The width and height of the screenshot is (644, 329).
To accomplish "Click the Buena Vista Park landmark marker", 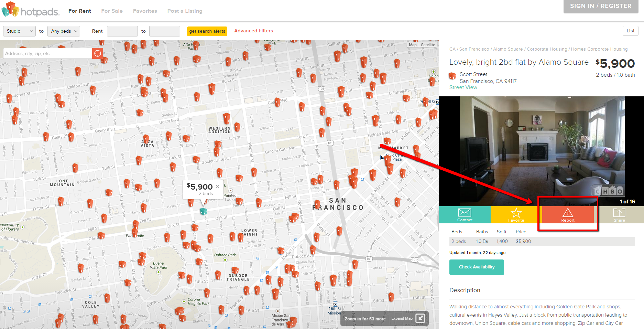I will point(159,272).
